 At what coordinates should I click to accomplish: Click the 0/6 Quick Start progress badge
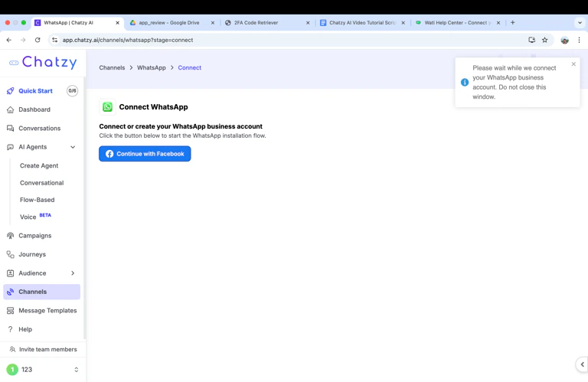pyautogui.click(x=73, y=91)
